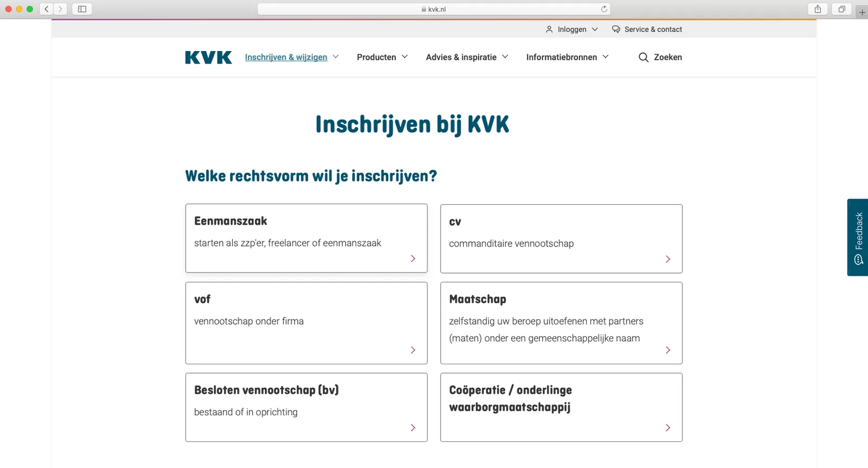Select the cv card title
This screenshot has width=868, height=468.
click(x=455, y=222)
